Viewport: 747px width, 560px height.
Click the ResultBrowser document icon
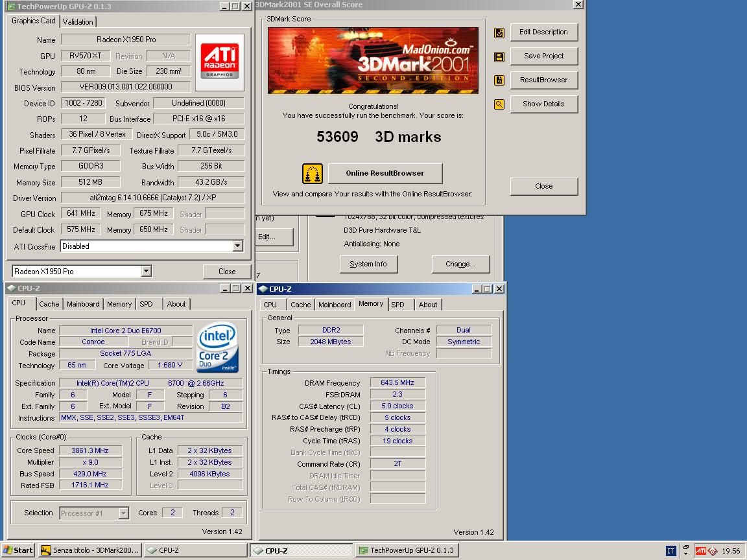(x=499, y=80)
